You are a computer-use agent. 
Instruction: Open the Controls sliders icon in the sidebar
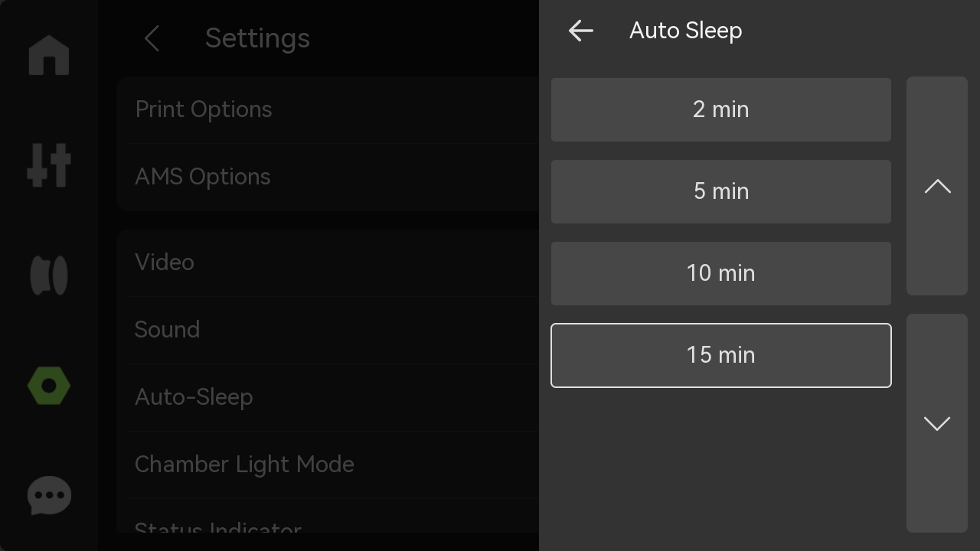[49, 165]
